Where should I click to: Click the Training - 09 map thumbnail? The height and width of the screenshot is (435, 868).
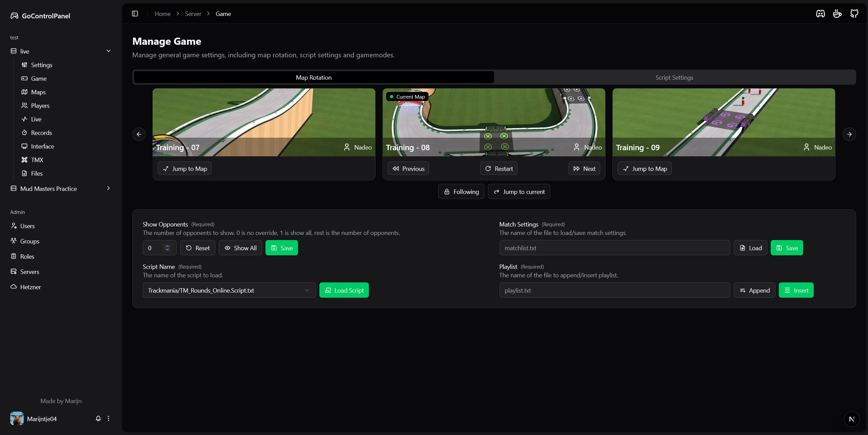click(724, 122)
